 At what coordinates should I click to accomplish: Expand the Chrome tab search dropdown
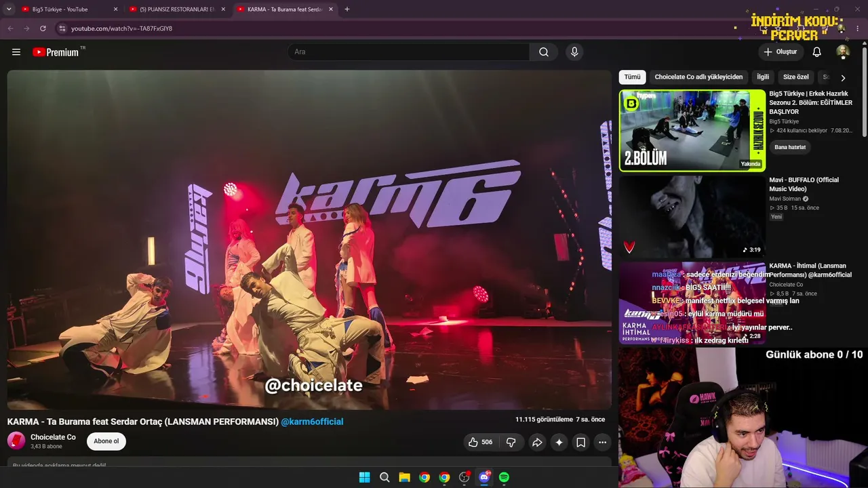coord(9,9)
